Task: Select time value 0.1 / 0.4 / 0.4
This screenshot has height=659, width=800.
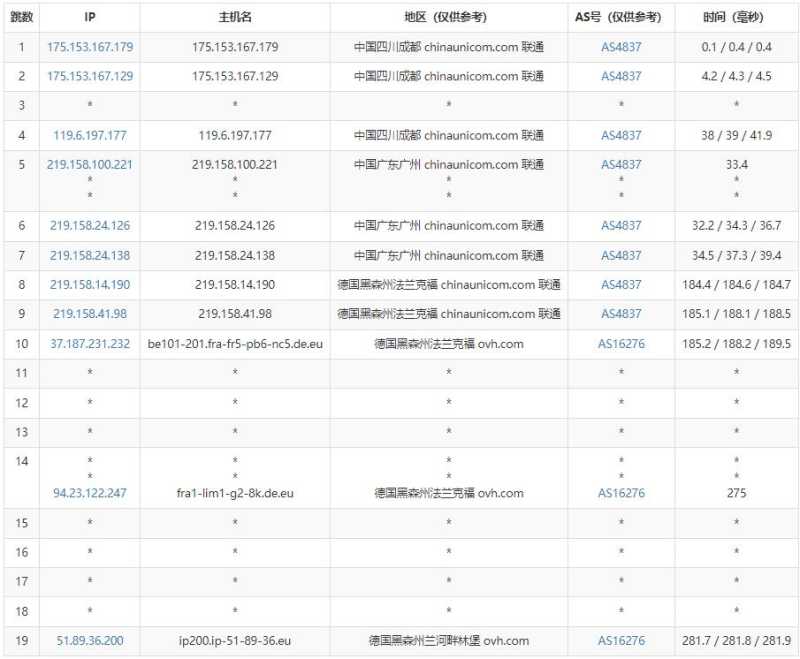Action: click(x=736, y=47)
